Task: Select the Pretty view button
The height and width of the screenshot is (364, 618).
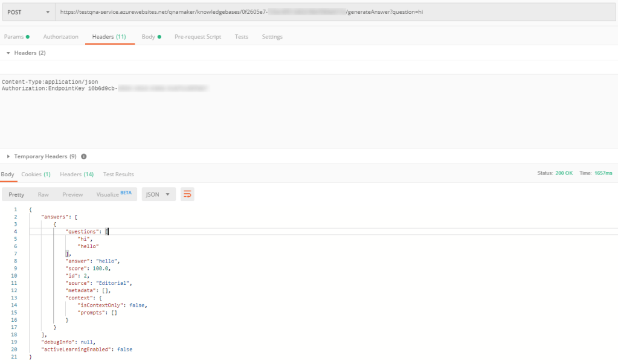Action: tap(16, 194)
